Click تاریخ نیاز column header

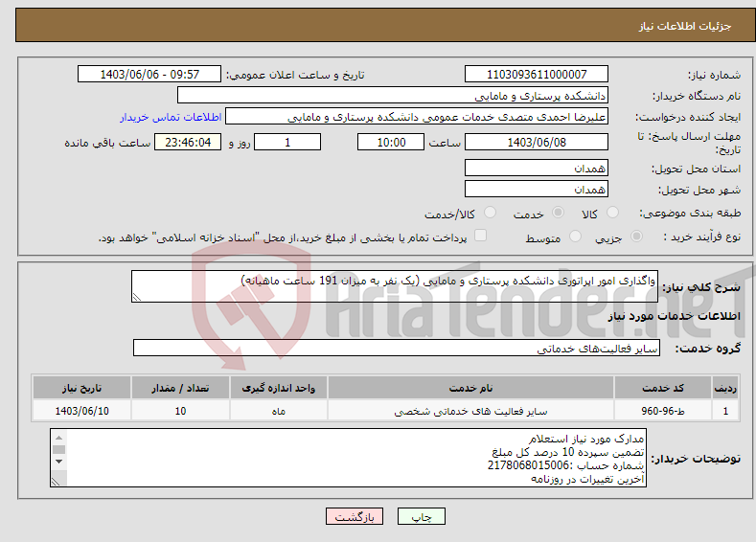(x=82, y=388)
